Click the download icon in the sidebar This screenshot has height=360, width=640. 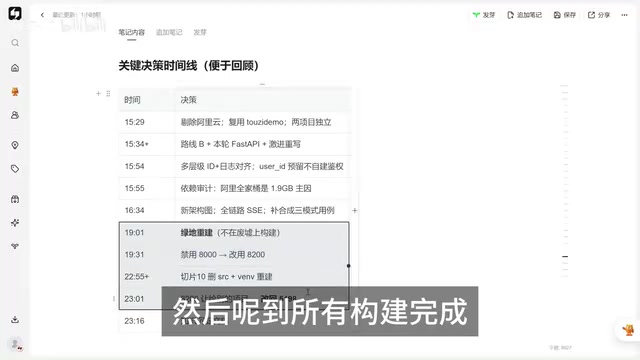coord(15,320)
